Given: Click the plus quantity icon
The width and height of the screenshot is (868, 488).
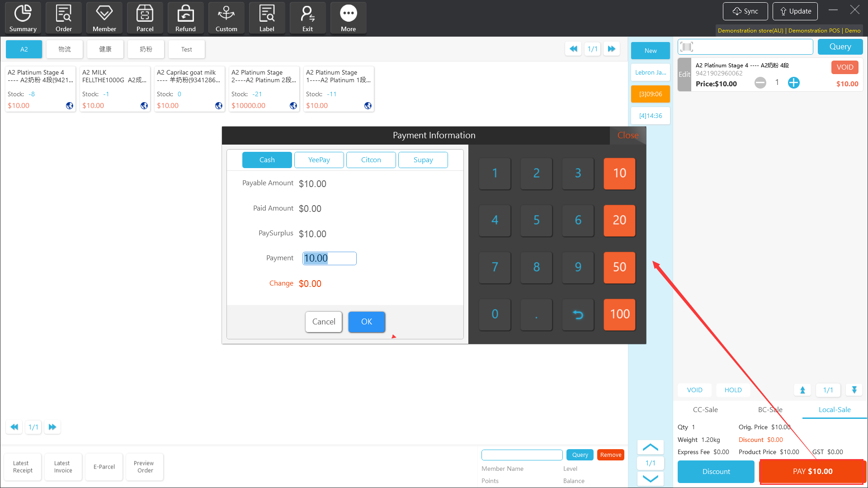Looking at the screenshot, I should 793,83.
